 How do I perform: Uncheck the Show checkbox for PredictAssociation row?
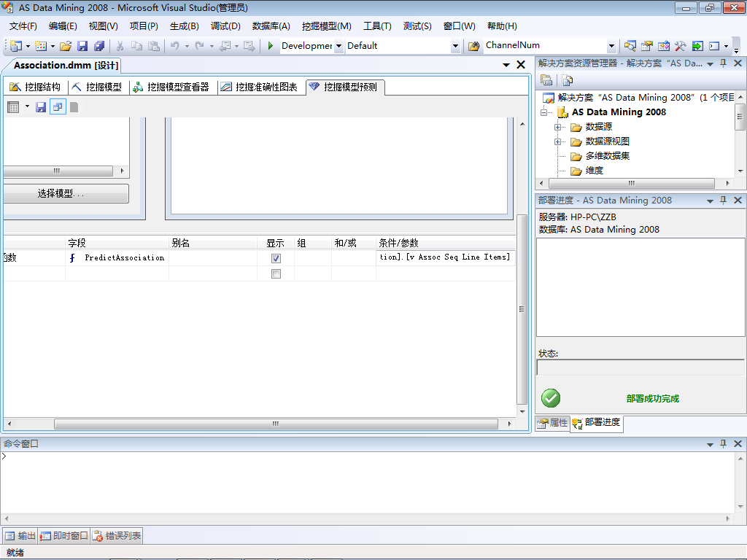[x=276, y=258]
